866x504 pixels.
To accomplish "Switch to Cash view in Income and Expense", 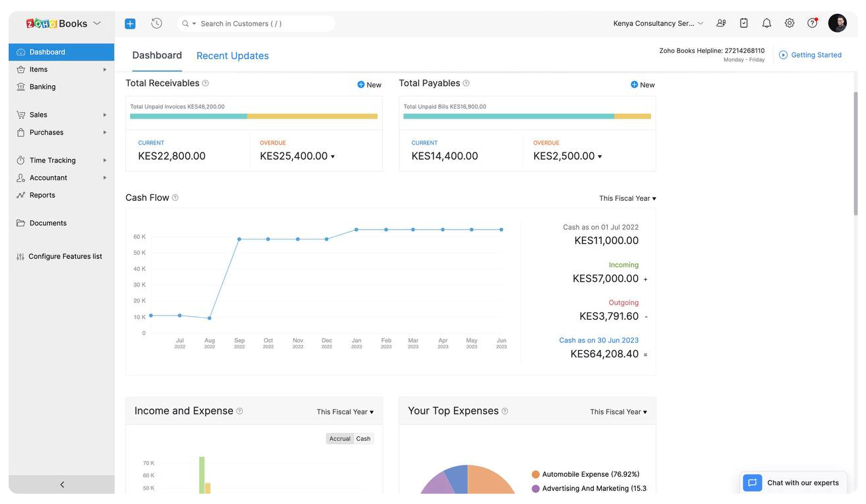I will (x=363, y=438).
